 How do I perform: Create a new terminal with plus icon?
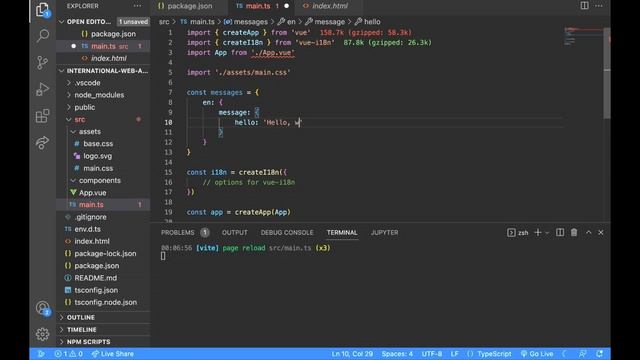click(x=538, y=232)
